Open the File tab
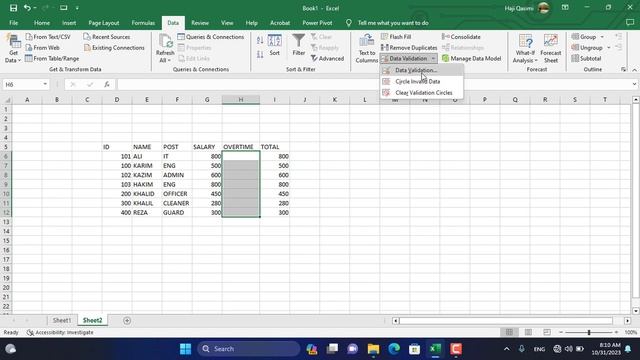The width and height of the screenshot is (640, 360). tap(13, 23)
